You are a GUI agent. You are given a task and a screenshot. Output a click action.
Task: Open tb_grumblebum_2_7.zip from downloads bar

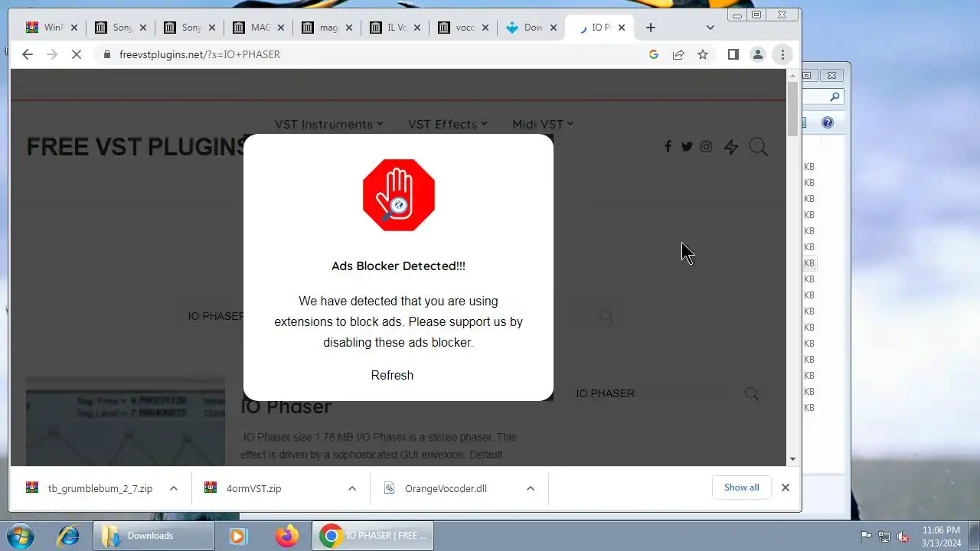[100, 488]
